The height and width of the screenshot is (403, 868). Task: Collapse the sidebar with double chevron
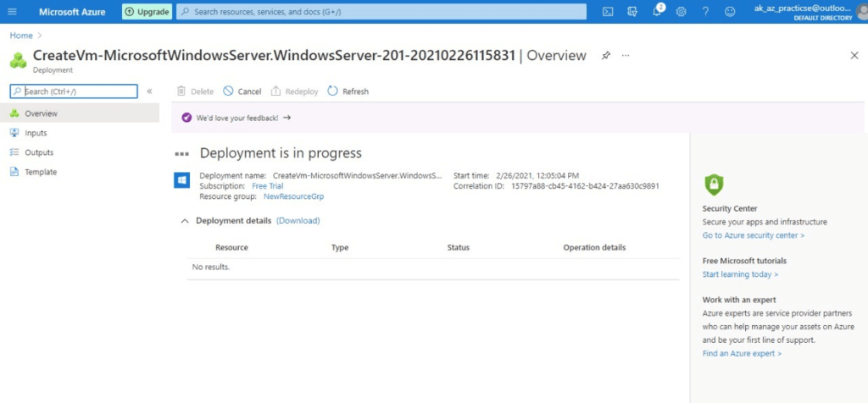click(x=149, y=91)
